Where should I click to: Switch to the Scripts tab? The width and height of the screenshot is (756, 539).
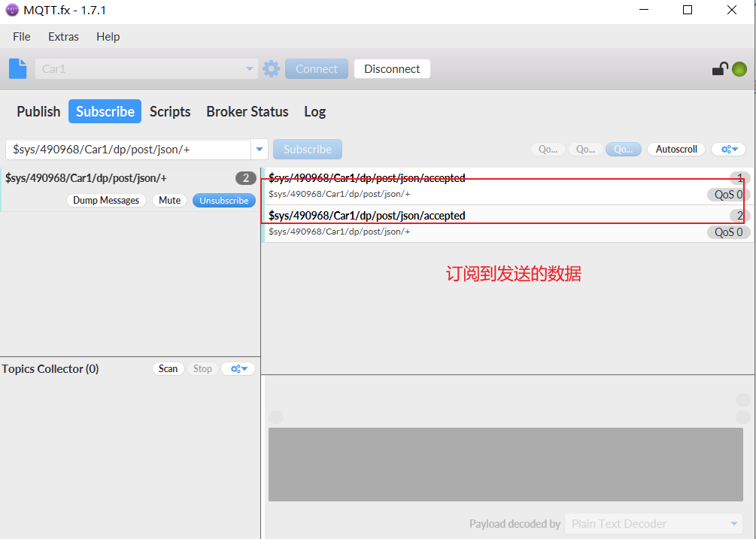pyautogui.click(x=170, y=111)
